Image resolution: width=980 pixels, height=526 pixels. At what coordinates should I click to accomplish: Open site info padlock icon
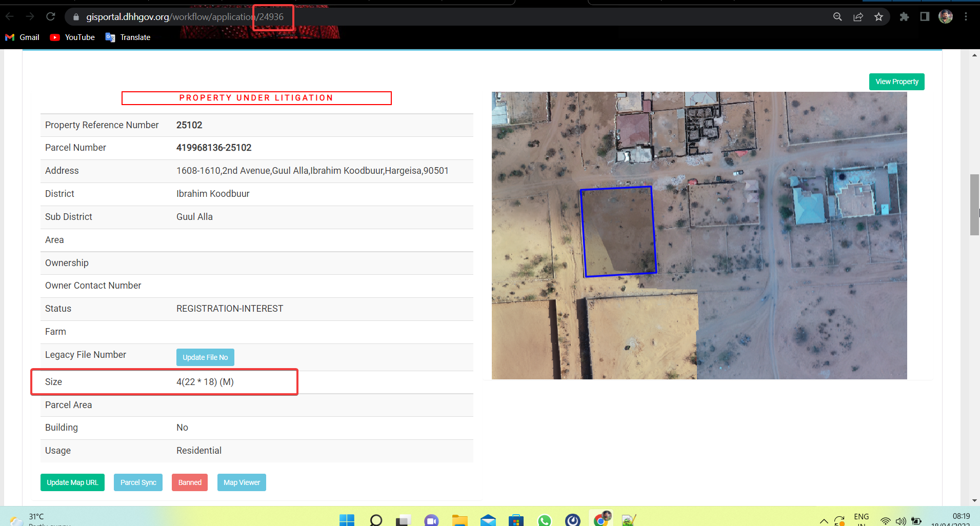tap(76, 17)
